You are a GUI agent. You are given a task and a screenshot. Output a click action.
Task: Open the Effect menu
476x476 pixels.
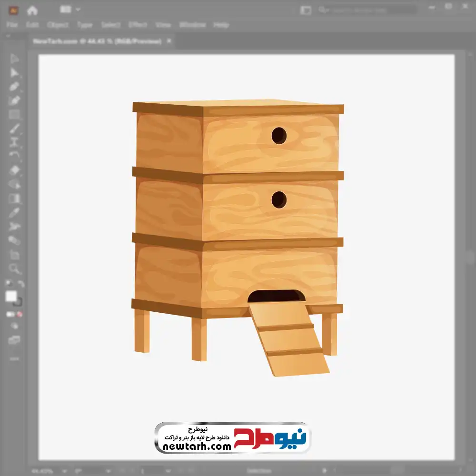[138, 25]
